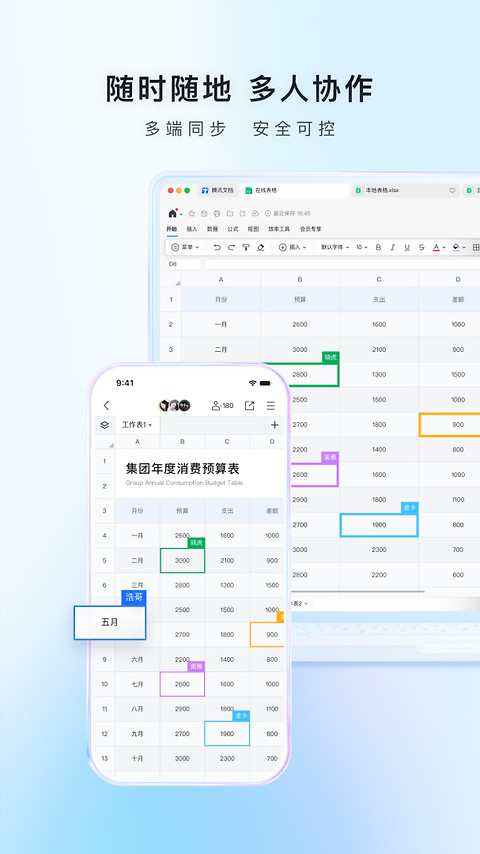Select the 插入 ribbon tab
Viewport: 480px width, 854px height.
coord(192,229)
